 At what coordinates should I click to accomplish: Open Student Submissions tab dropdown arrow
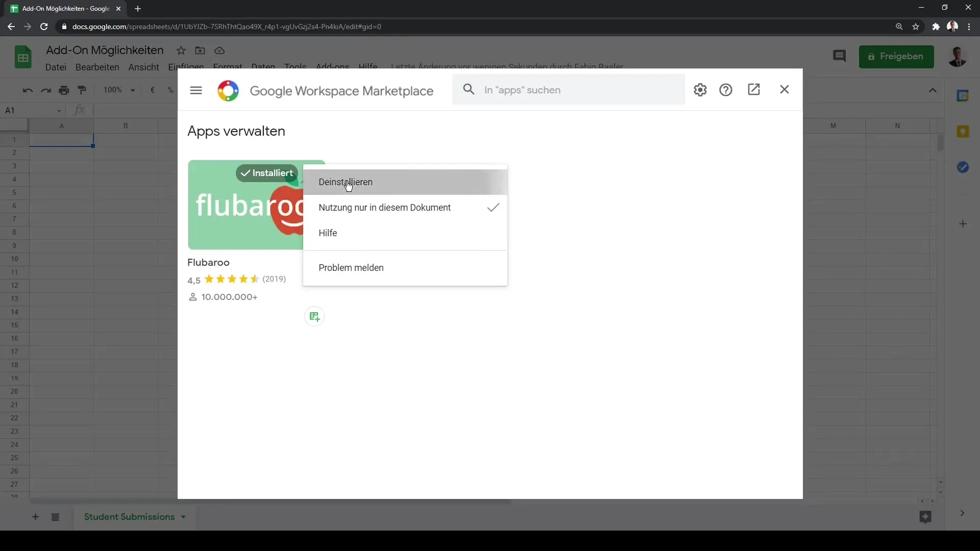pyautogui.click(x=183, y=517)
